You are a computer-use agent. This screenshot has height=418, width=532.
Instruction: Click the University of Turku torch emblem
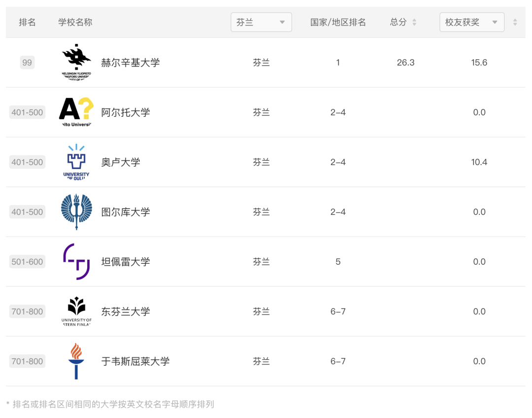(x=76, y=212)
